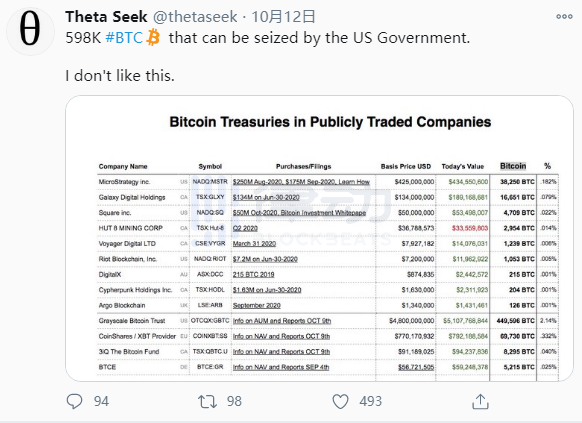Image resolution: width=582 pixels, height=423 pixels.
Task: Click the tweet text about US Government
Action: (x=268, y=38)
